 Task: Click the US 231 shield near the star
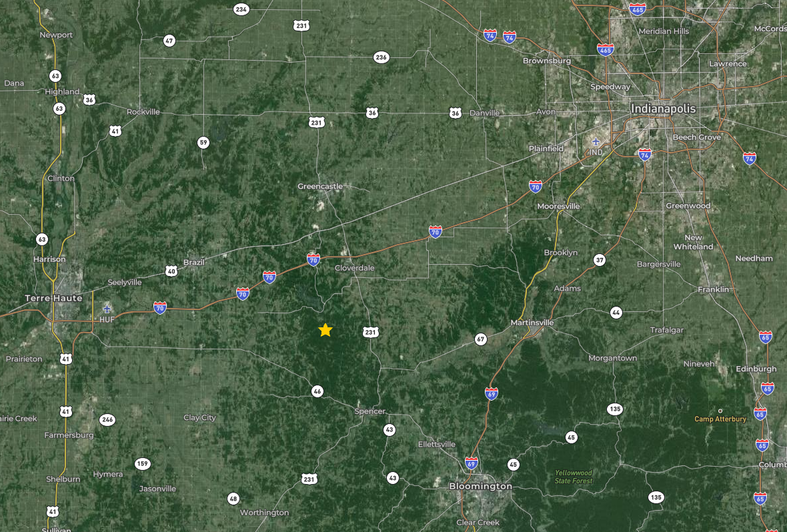tap(370, 332)
